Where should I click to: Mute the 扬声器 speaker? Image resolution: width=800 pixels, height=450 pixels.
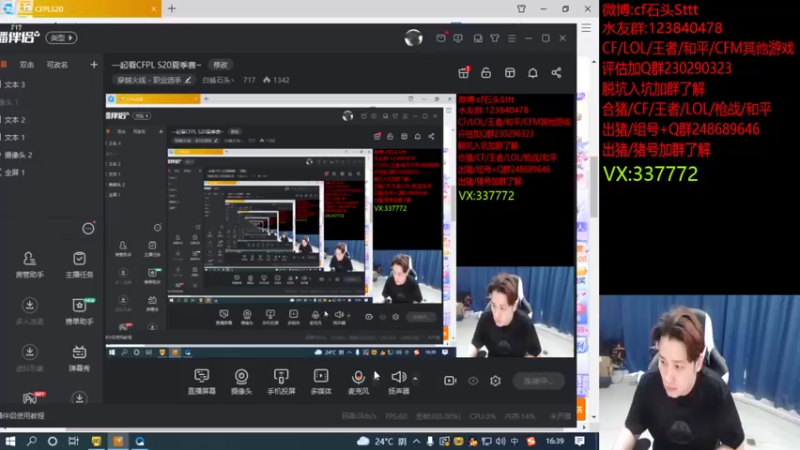[x=398, y=381]
